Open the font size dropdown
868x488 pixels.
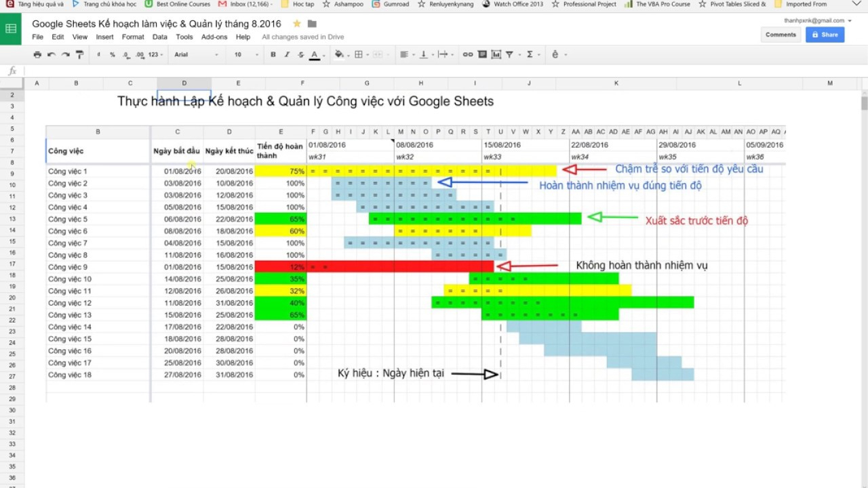coord(246,54)
